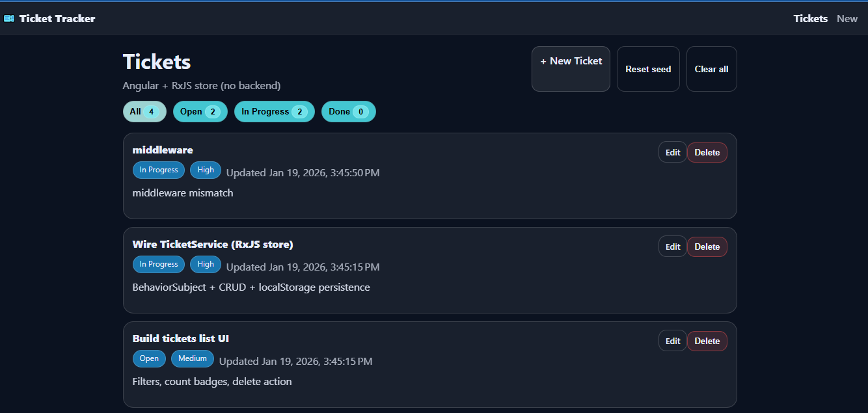868x413 pixels.
Task: Clear all tickets
Action: pos(711,69)
